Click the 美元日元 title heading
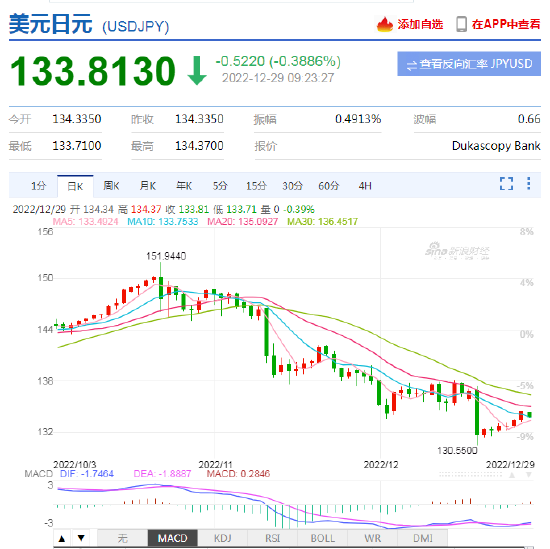The width and height of the screenshot is (550, 549). click(x=51, y=24)
